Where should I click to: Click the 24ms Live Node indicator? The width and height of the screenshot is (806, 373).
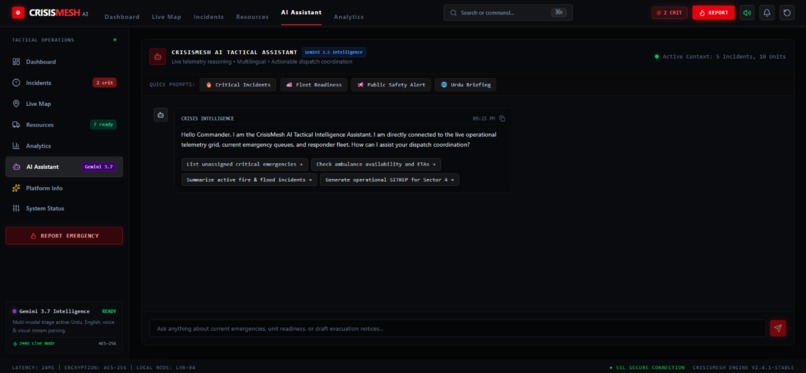33,343
